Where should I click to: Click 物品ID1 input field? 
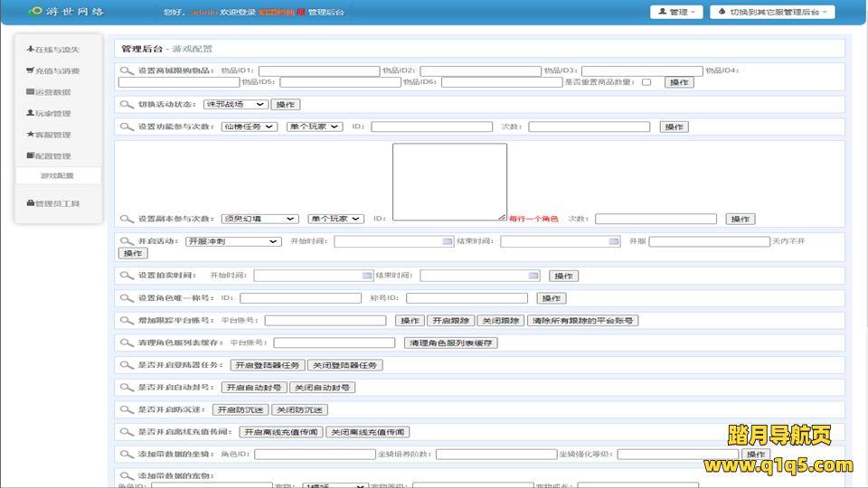tap(317, 70)
